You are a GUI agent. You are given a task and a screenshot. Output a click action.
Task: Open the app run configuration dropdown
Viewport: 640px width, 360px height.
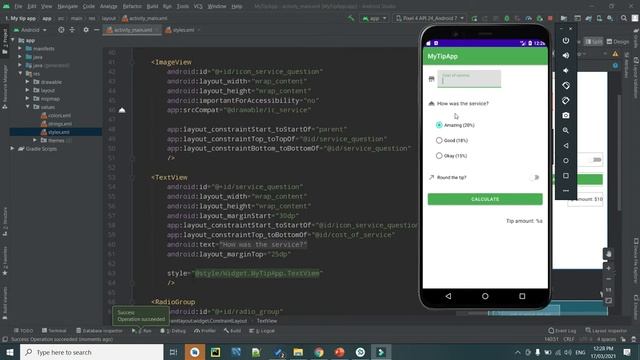point(374,18)
